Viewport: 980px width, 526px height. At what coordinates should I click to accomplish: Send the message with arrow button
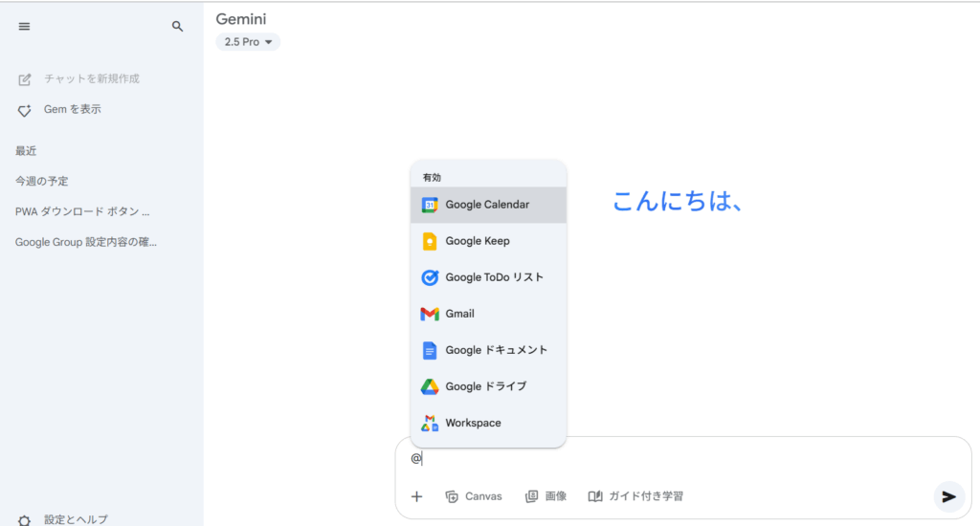pos(948,496)
